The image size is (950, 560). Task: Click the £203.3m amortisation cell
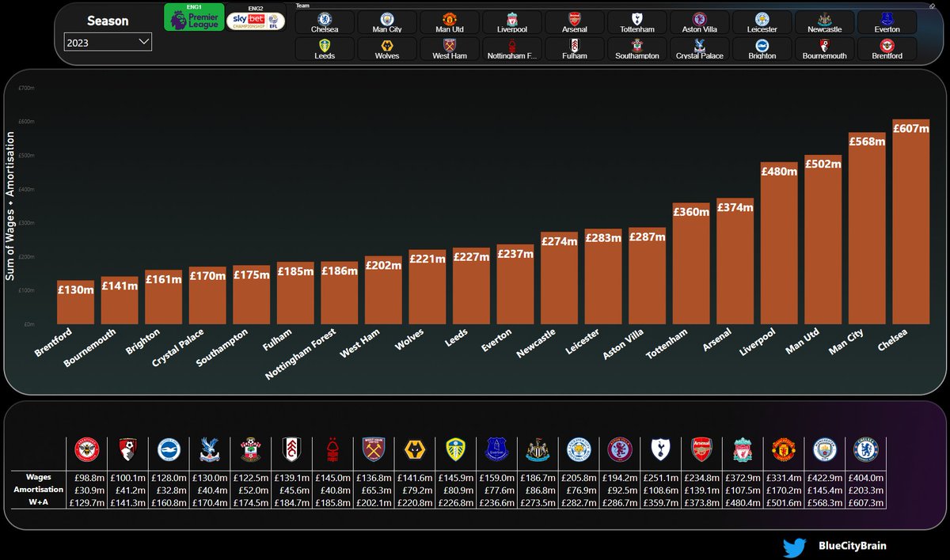865,490
